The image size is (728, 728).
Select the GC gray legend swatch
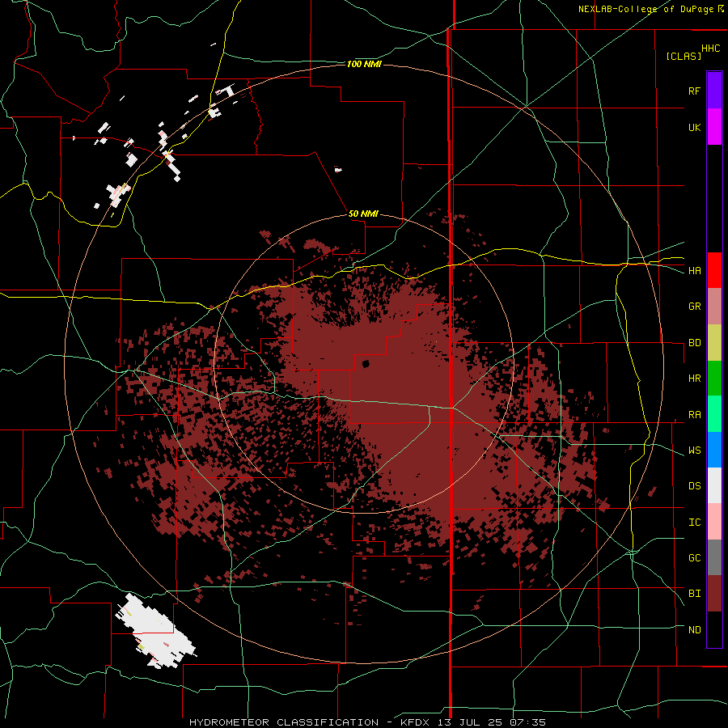tap(714, 557)
